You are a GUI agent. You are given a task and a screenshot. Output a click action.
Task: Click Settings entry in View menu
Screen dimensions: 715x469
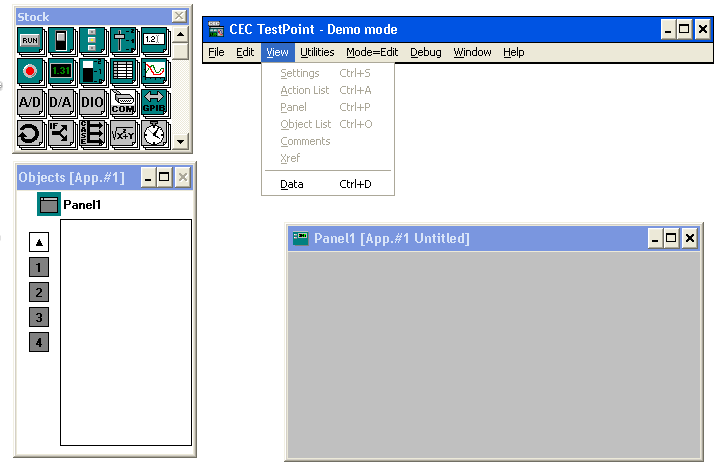328,73
